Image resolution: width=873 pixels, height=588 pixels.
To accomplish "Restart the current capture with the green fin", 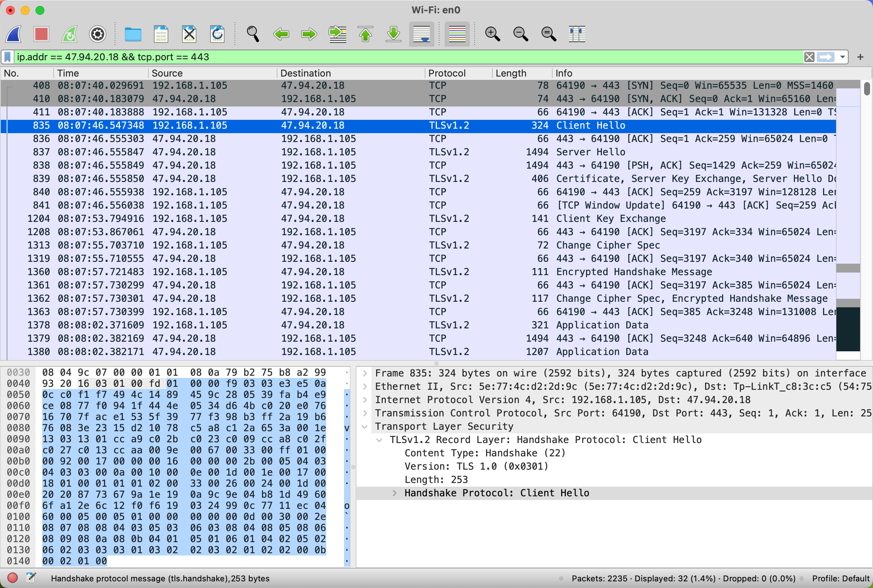I will (x=70, y=34).
